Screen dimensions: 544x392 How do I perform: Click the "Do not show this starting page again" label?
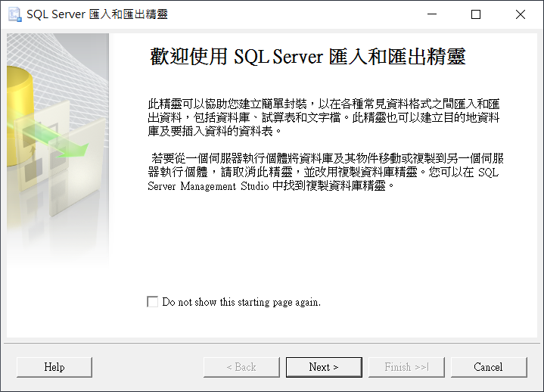tap(241, 302)
